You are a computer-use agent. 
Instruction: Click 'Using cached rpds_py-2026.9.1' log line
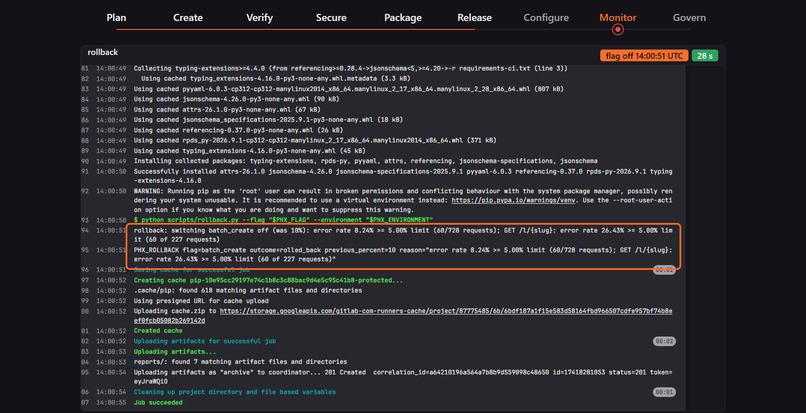coord(315,140)
